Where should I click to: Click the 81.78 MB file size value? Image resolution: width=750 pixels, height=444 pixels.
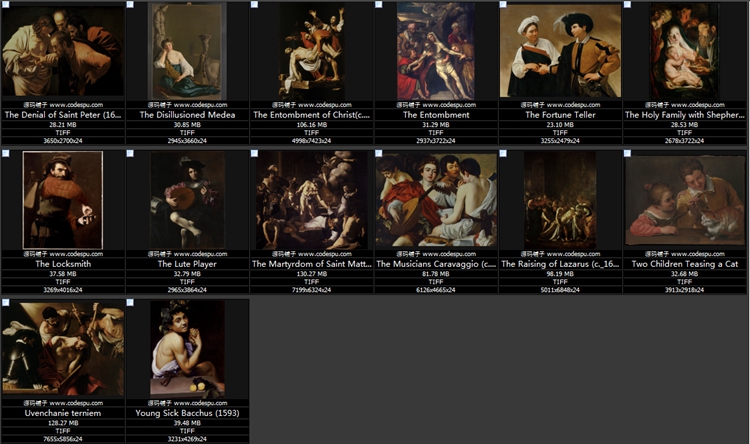(x=436, y=274)
